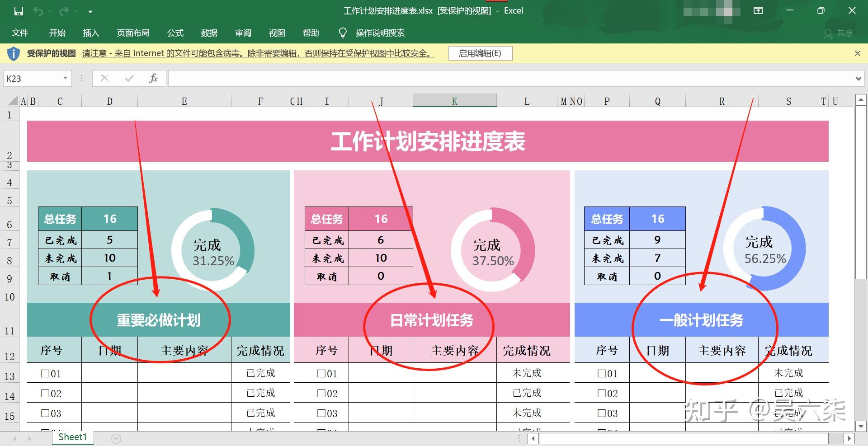Image resolution: width=868 pixels, height=446 pixels.
Task: Tick checkbox 02 in the blue general list
Action: pos(601,393)
